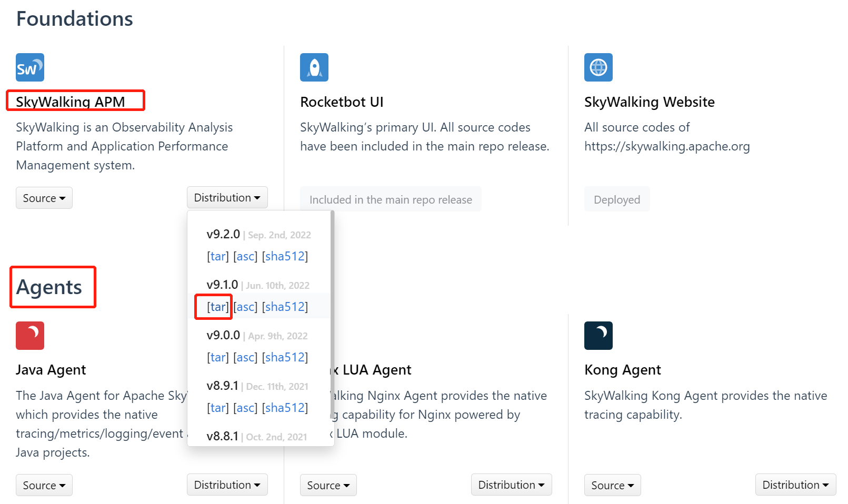
Task: Click the v9.0.0 version label
Action: click(x=223, y=335)
